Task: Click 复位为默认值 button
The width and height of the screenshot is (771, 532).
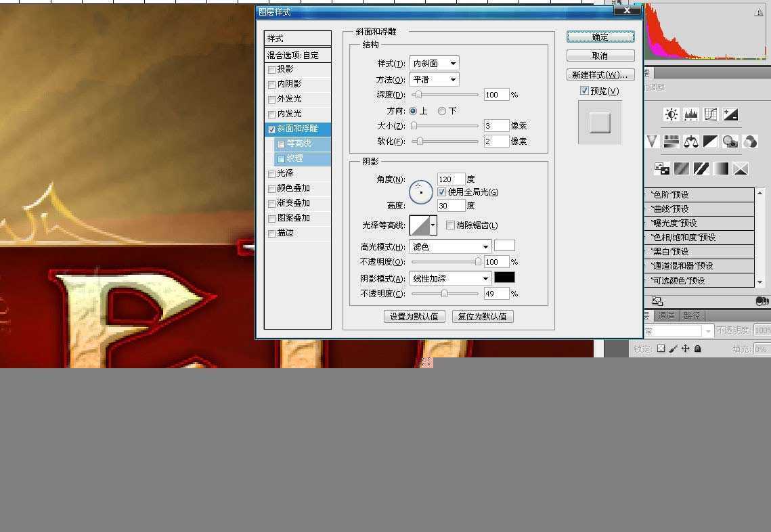Action: 483,316
